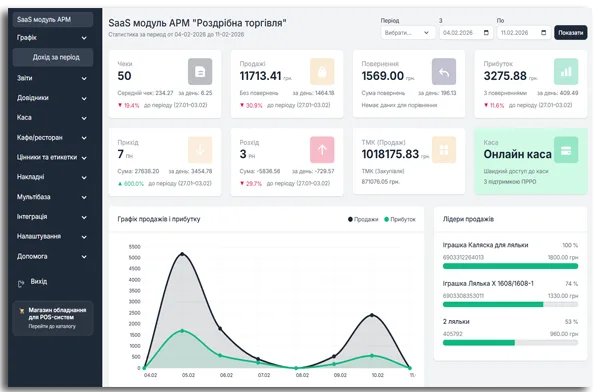
Task: Open the Період dropdown Вибрати
Action: pos(408,33)
